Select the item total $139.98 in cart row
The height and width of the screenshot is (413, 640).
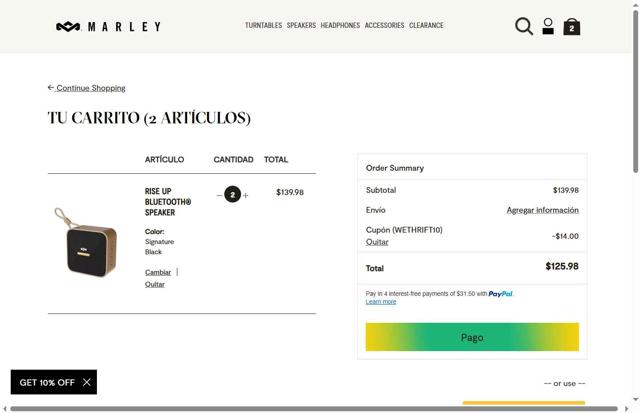[290, 192]
